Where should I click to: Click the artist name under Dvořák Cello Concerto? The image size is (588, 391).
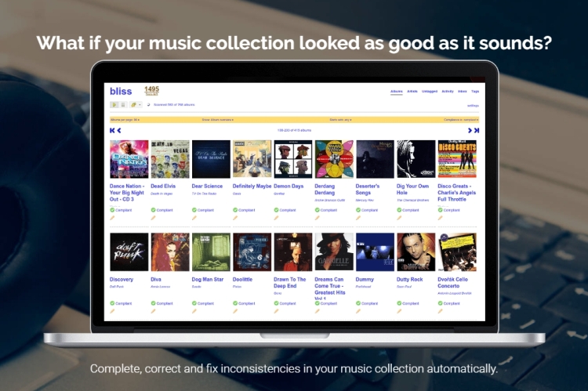[455, 293]
